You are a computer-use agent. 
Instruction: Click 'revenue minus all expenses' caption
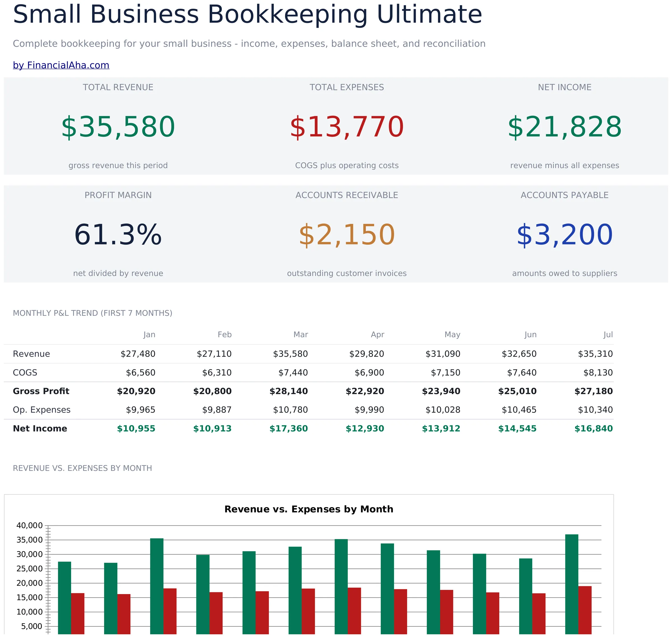(564, 166)
